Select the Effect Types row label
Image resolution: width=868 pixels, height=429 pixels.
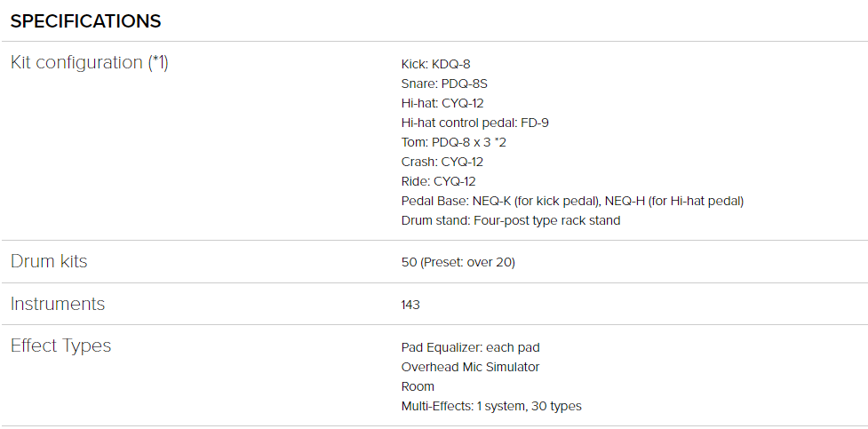pos(60,346)
